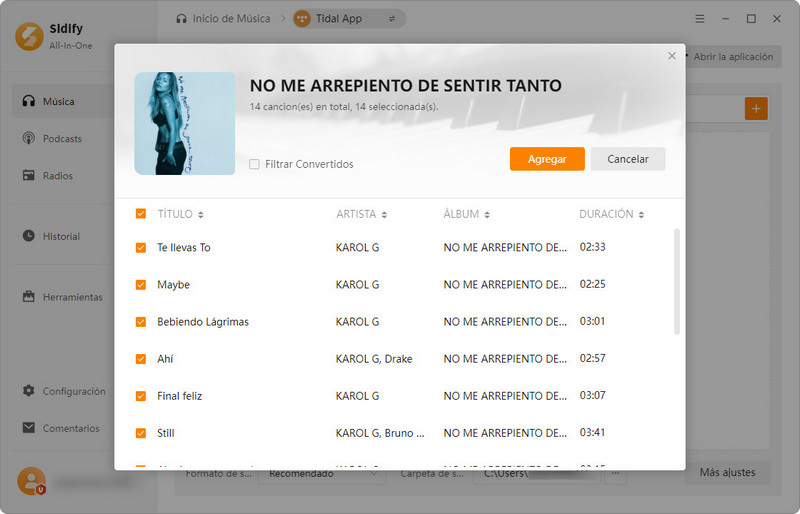Open the Recomendado format dropdown
The image size is (800, 514).
click(322, 474)
